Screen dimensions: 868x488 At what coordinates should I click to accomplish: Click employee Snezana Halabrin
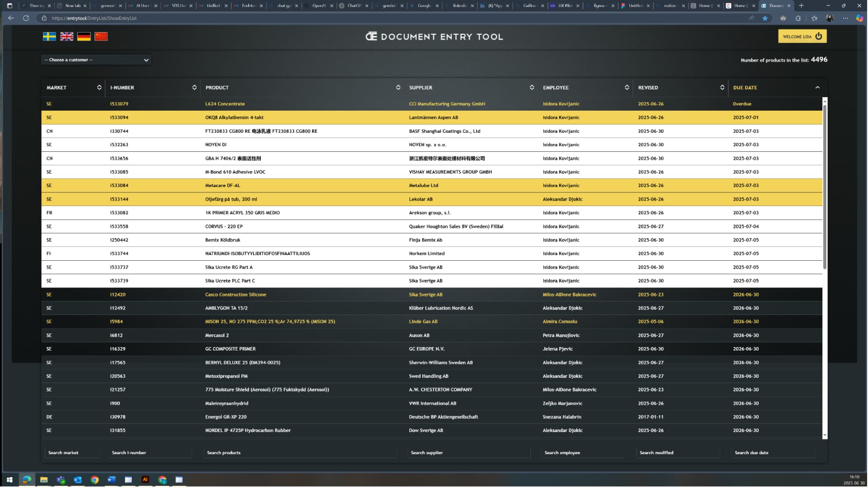pyautogui.click(x=562, y=417)
